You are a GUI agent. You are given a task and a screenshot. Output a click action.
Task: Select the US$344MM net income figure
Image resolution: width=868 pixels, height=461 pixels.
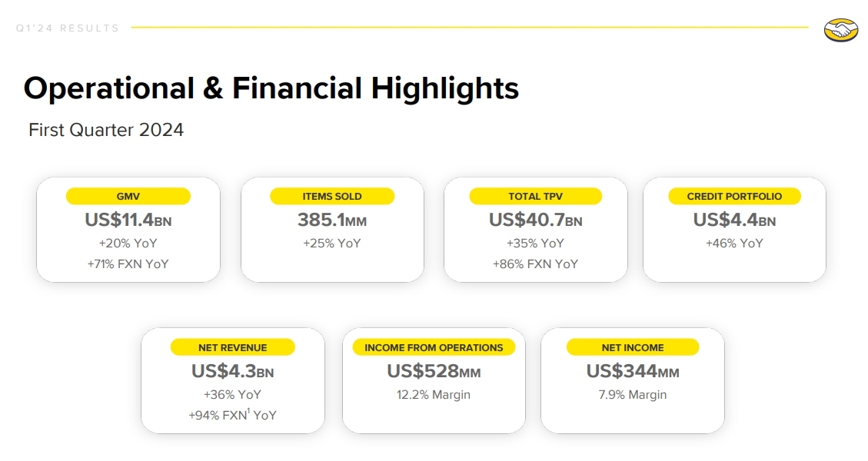point(633,371)
